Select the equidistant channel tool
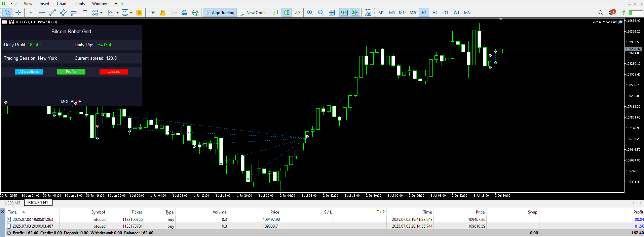The image size is (644, 237). coord(63,13)
